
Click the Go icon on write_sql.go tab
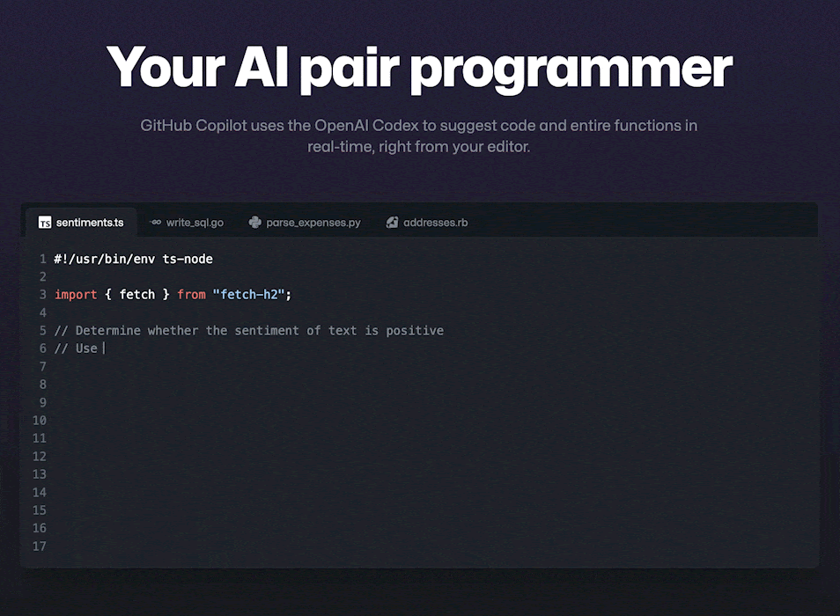click(155, 222)
